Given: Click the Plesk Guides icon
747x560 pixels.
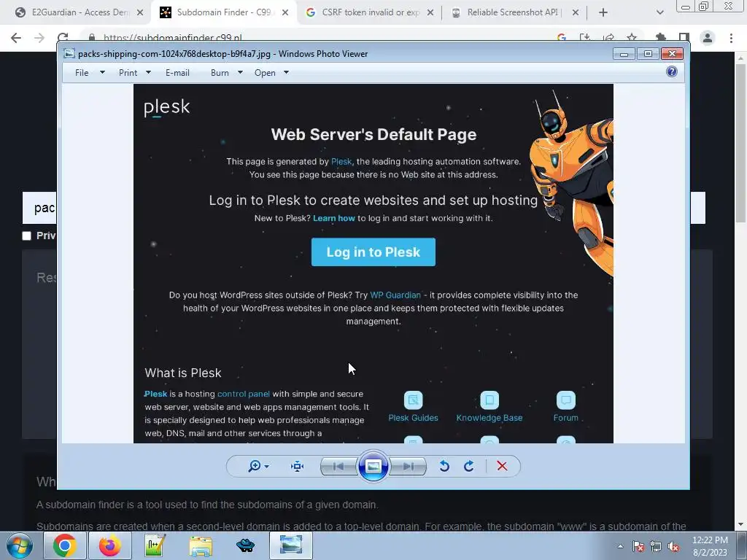Looking at the screenshot, I should coord(413,400).
